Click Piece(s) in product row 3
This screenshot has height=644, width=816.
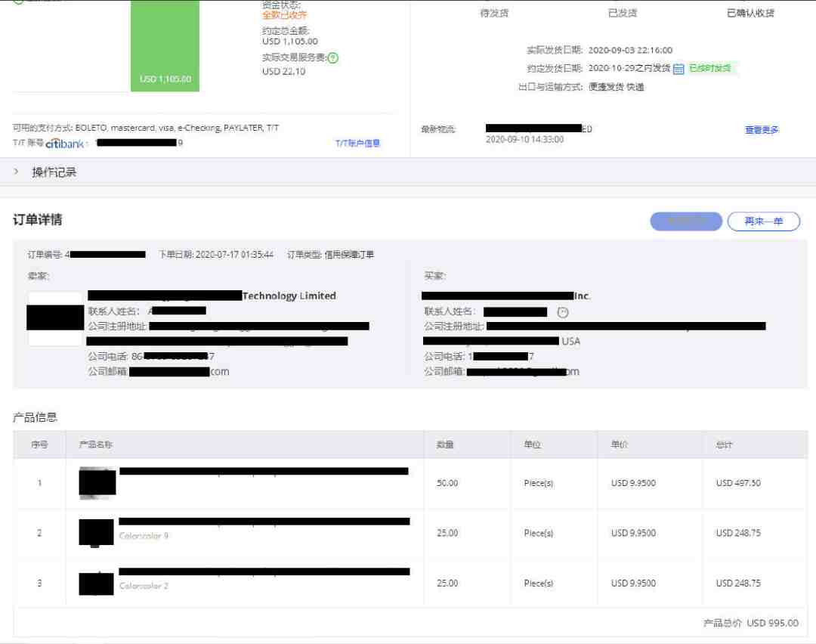[x=539, y=583]
